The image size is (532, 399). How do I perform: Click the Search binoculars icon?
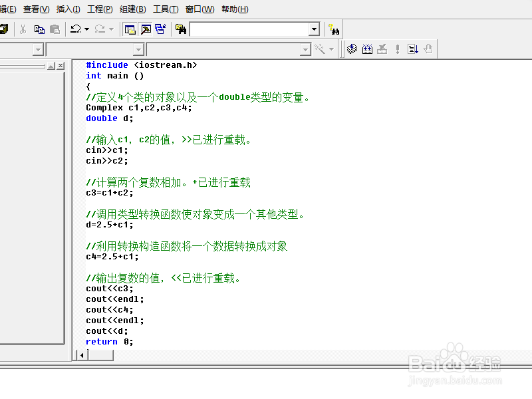click(334, 29)
